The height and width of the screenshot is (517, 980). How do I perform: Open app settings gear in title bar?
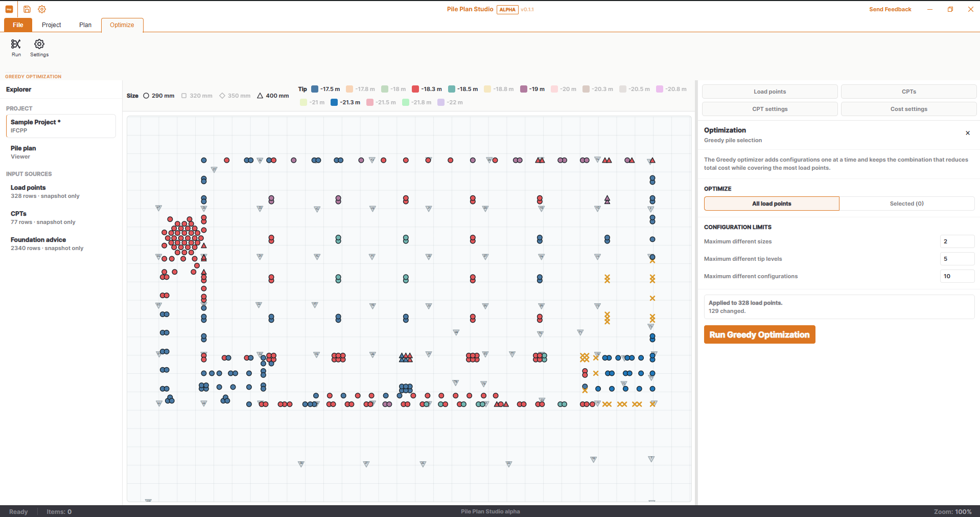click(42, 9)
